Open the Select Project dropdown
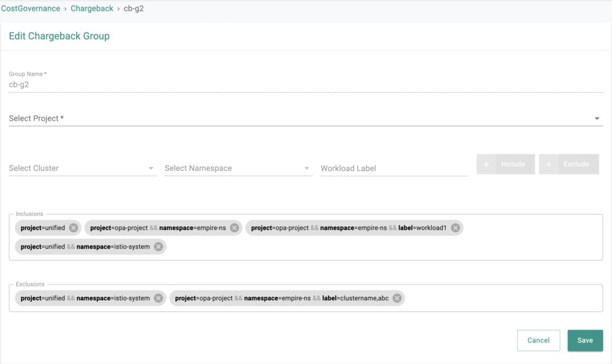 pyautogui.click(x=305, y=118)
